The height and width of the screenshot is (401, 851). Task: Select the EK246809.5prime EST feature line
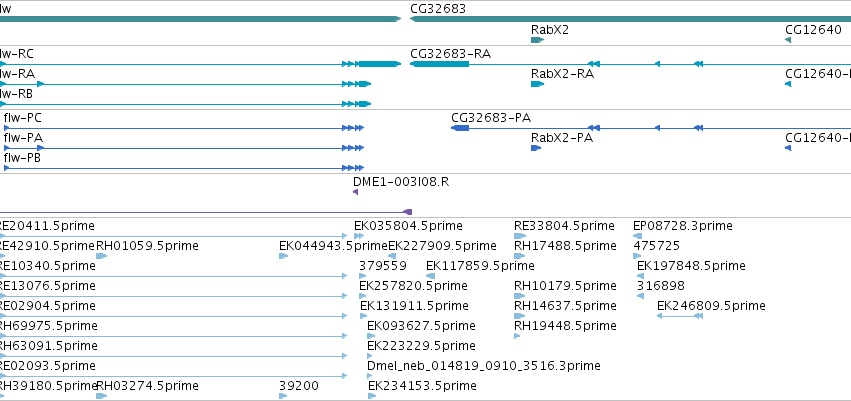(x=680, y=316)
